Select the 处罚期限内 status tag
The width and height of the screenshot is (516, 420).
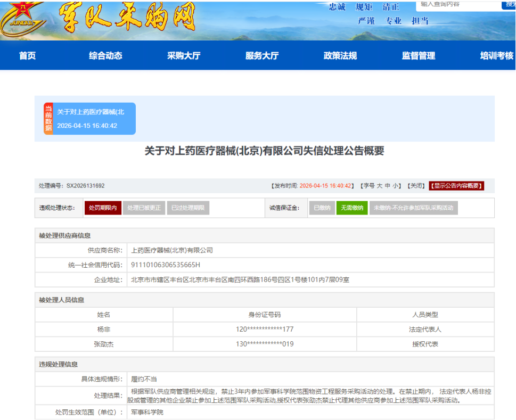pyautogui.click(x=103, y=208)
